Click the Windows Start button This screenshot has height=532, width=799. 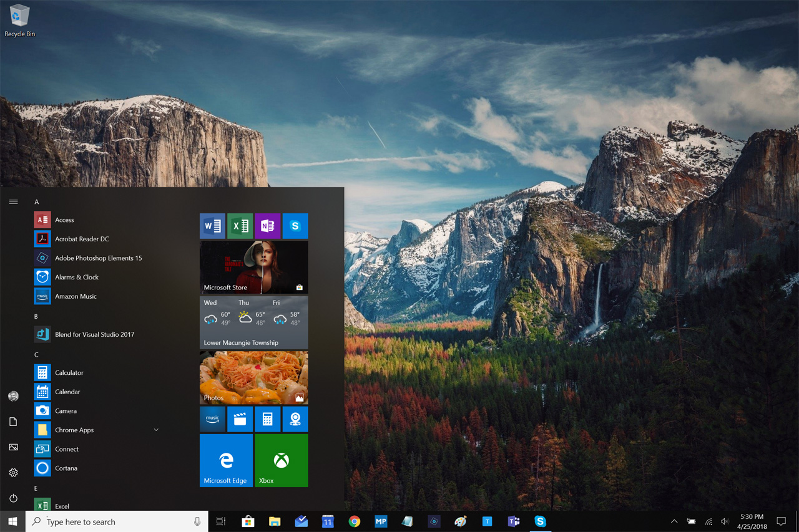[12, 521]
